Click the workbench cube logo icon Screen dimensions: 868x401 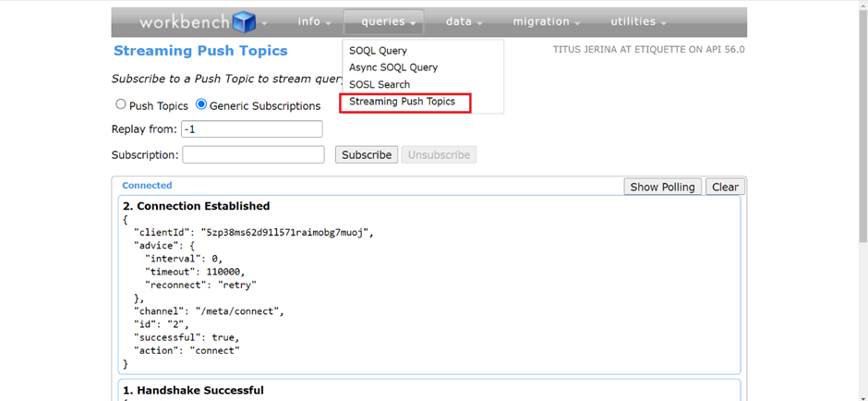pos(244,22)
